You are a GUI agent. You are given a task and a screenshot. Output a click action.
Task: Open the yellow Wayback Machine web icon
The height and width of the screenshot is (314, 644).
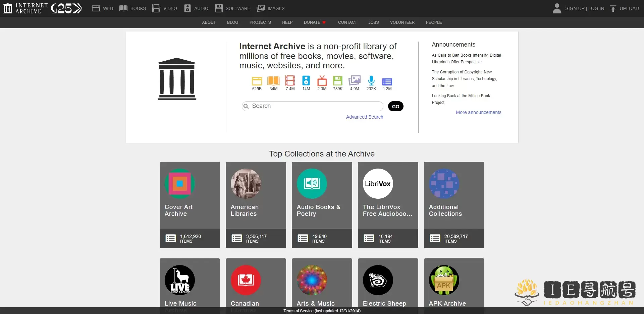pos(257,81)
